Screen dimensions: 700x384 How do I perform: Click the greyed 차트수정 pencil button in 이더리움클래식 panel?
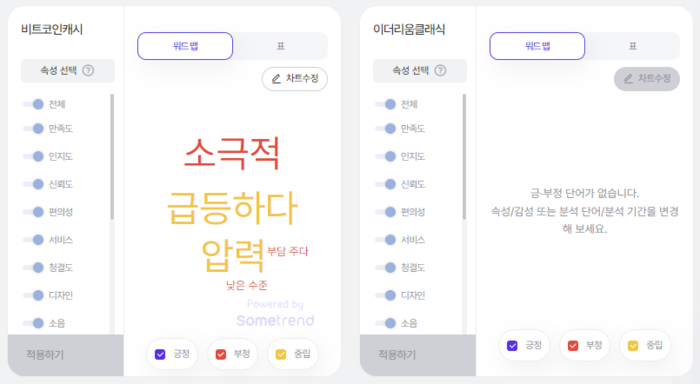pos(647,79)
